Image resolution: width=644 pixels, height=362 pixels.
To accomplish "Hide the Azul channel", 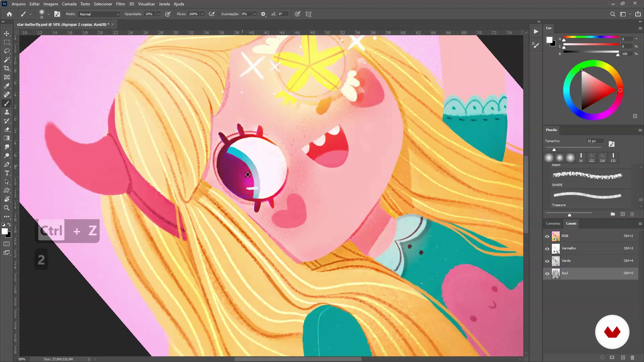I will 547,274.
